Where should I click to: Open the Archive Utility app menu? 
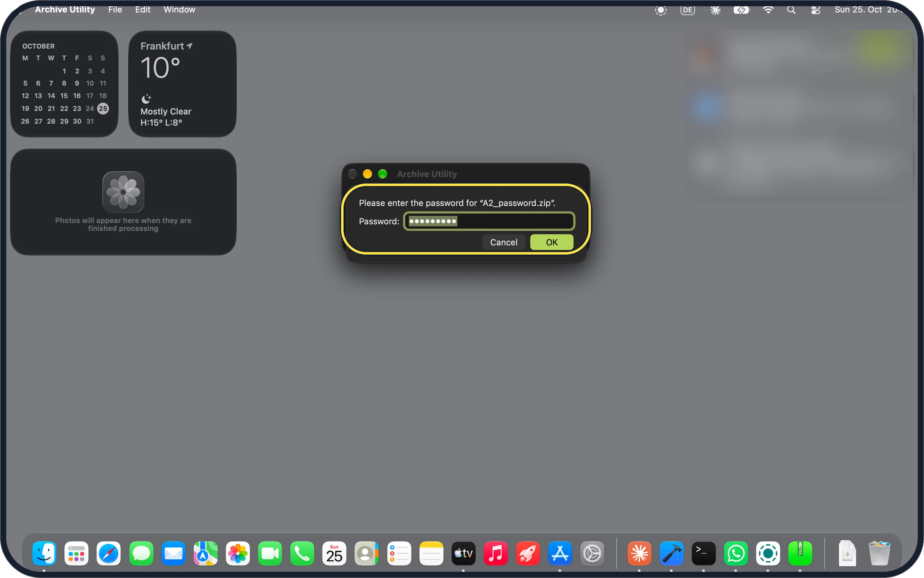[x=65, y=10]
